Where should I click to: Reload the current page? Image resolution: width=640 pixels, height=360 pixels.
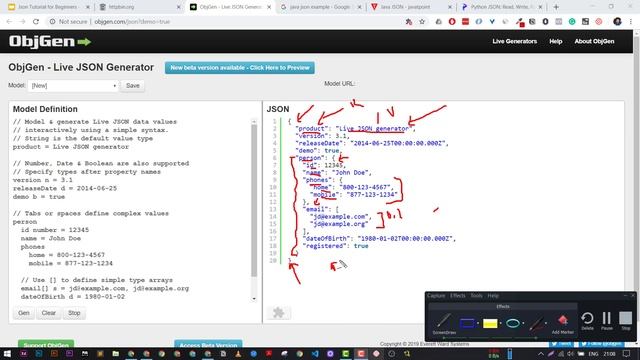[36, 22]
